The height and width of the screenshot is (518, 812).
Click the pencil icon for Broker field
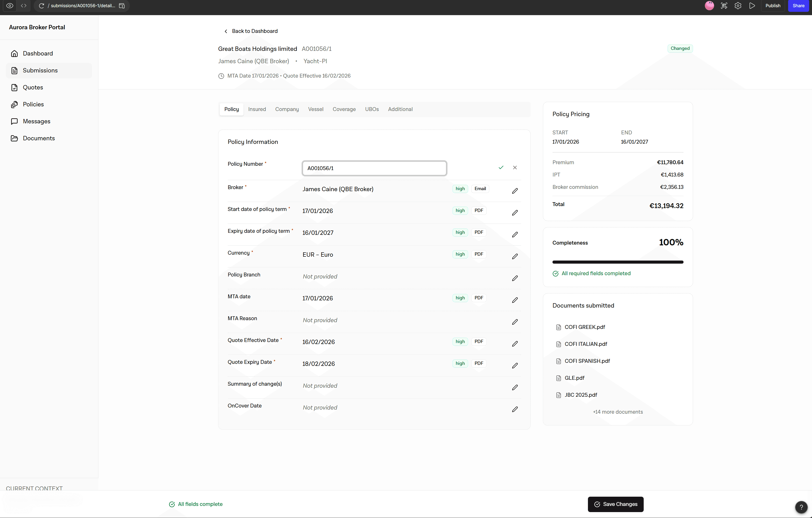coord(515,191)
